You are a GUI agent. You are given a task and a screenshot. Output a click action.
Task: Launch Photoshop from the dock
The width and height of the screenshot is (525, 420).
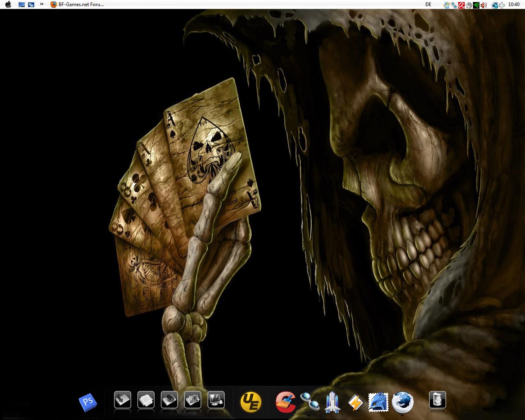click(x=88, y=402)
